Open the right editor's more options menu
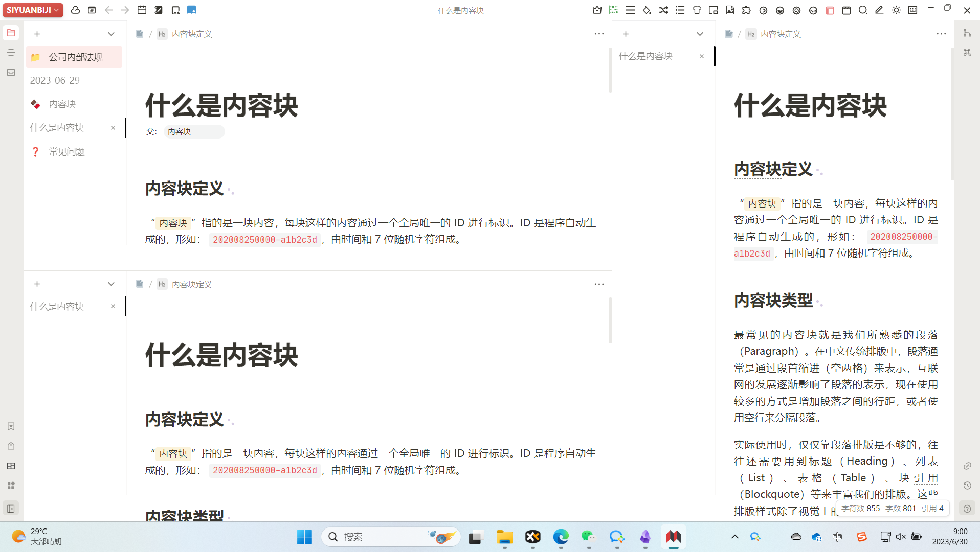This screenshot has height=552, width=980. click(x=941, y=34)
